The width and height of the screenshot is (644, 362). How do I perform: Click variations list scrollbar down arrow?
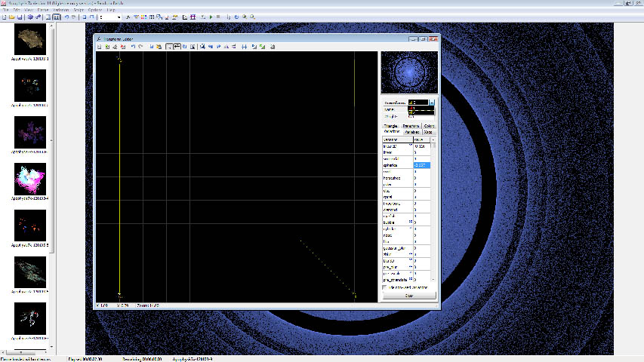[x=433, y=280]
